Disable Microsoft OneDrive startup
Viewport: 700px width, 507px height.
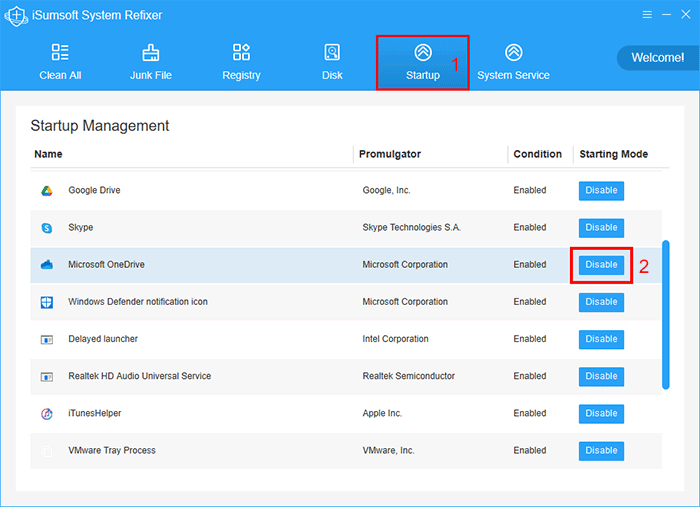point(601,265)
